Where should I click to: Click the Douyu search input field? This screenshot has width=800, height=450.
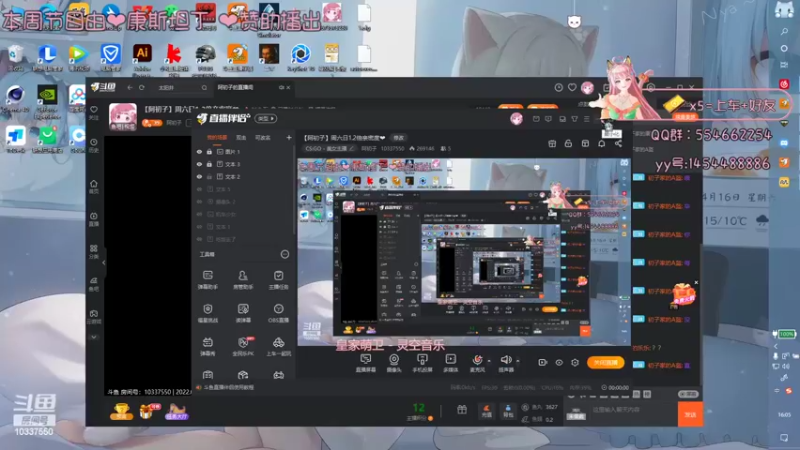click(180, 88)
